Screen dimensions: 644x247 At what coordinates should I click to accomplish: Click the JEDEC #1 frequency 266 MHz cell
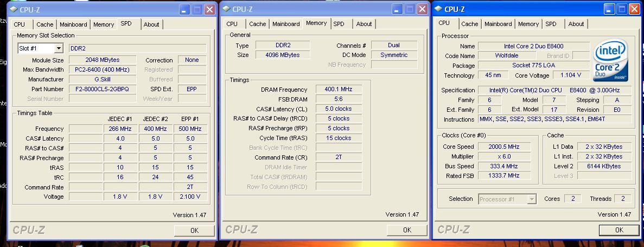(x=120, y=129)
